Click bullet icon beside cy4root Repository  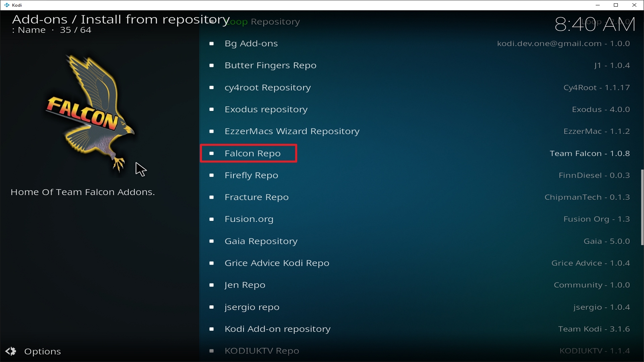click(211, 87)
